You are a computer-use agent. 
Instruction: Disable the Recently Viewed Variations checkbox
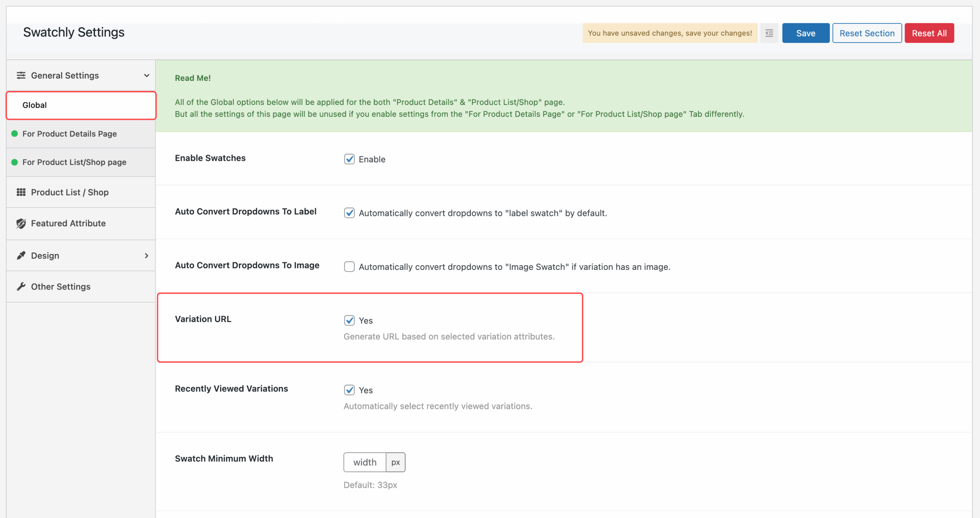(x=349, y=390)
